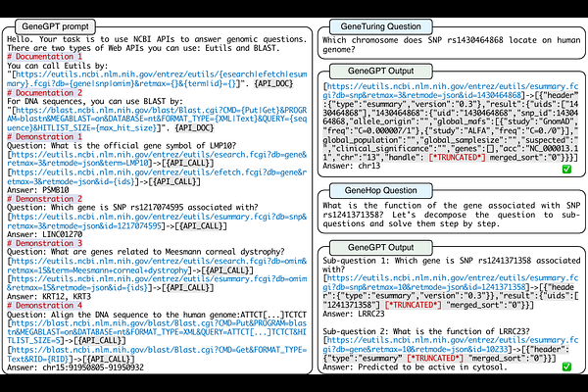
Task: Click the '# Demonstration 3' heading
Action: 45,243
